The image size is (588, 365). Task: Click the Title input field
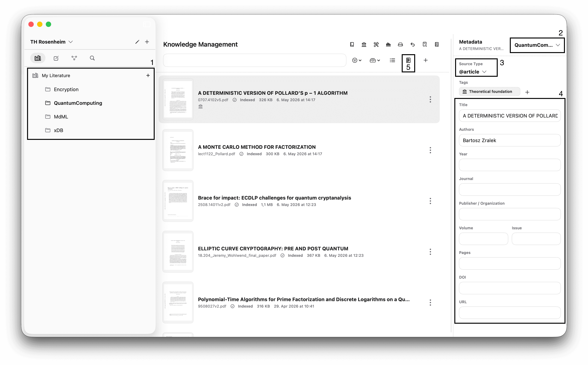tap(509, 116)
